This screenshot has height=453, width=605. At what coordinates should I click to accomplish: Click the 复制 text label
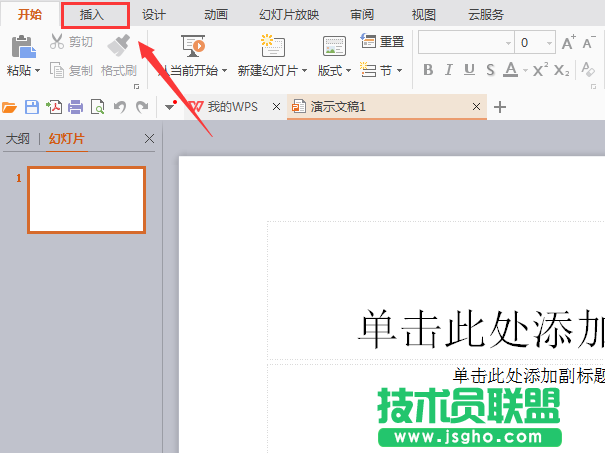coord(81,71)
